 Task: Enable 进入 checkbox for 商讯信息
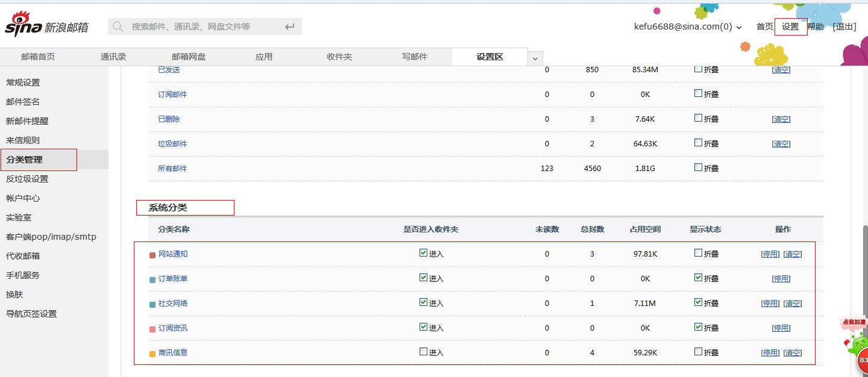click(423, 352)
